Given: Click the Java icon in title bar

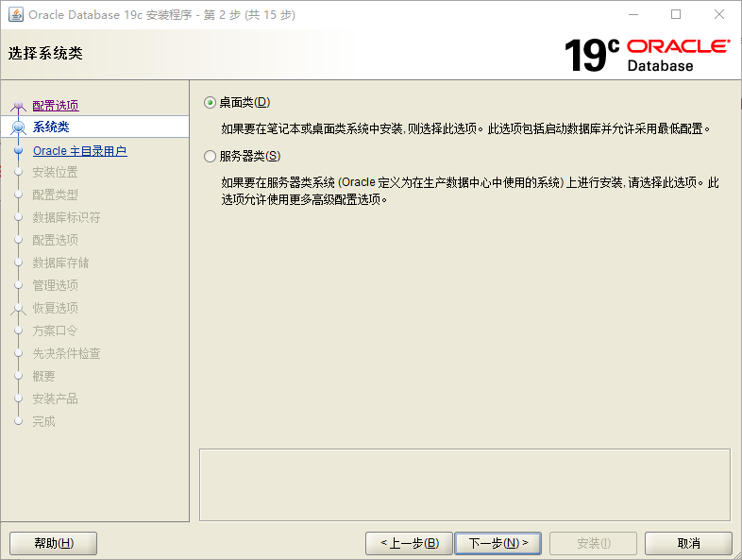Looking at the screenshot, I should 16,15.
